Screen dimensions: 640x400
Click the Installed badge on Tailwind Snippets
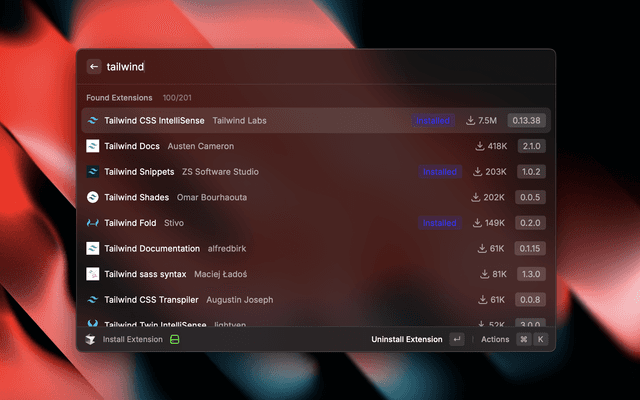point(439,172)
